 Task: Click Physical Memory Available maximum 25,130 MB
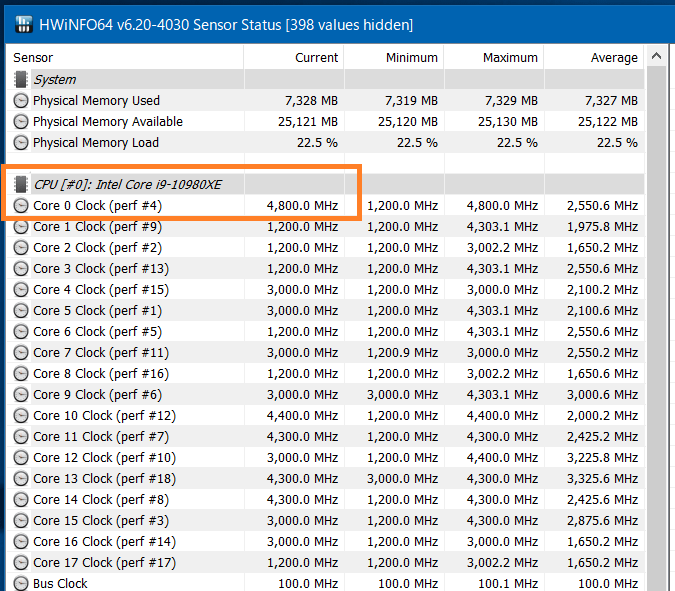coord(508,121)
